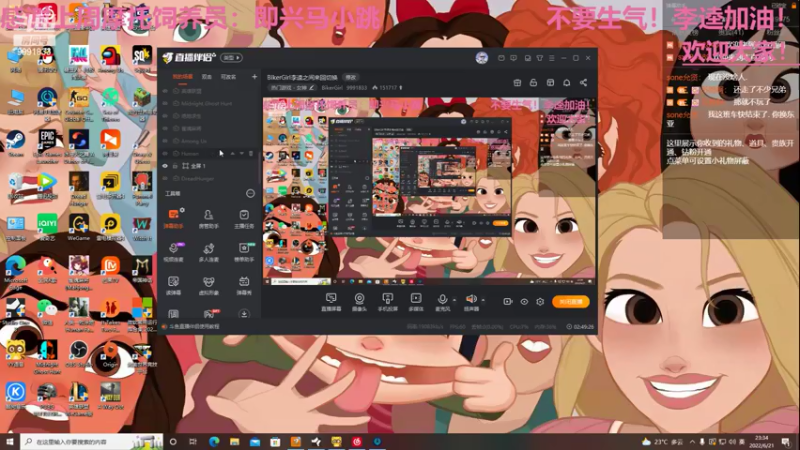Add a 手机投屏 phone mirroring source
This screenshot has height=450, width=800.
click(x=388, y=302)
